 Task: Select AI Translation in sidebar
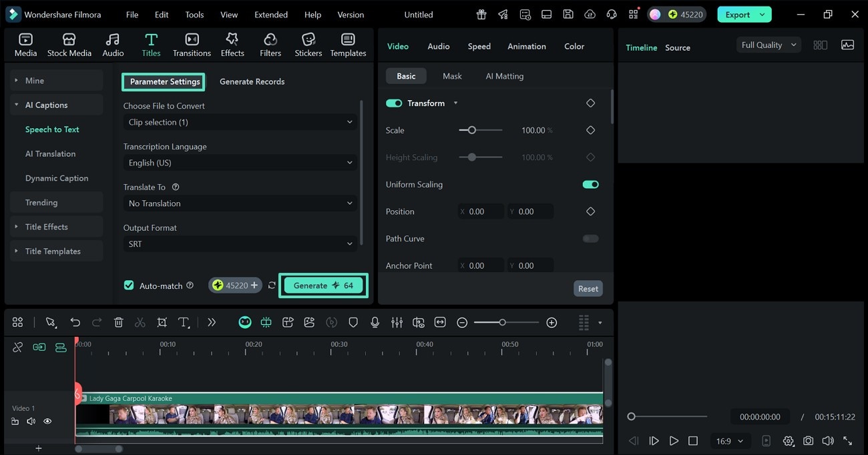click(x=50, y=153)
